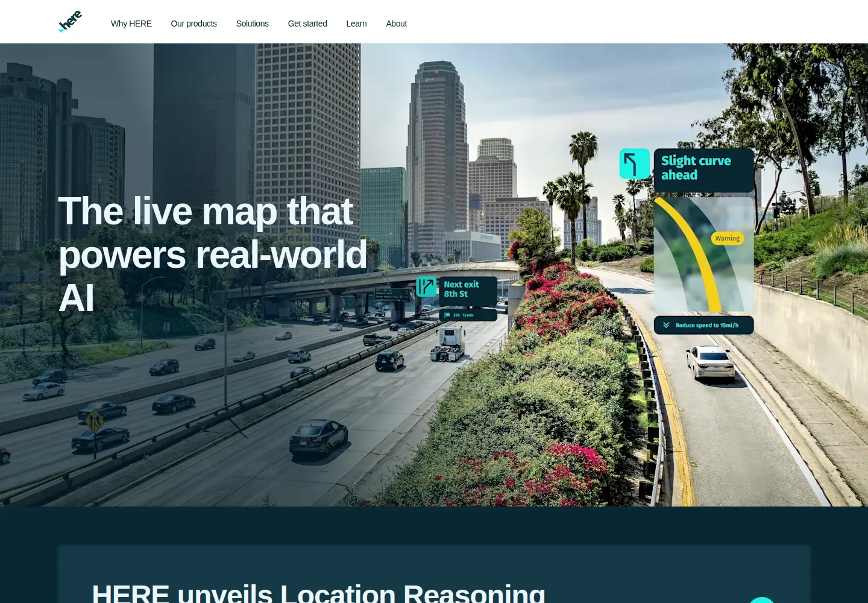The height and width of the screenshot is (603, 868).
Task: Click the "Next exit 8th St" text
Action: click(462, 289)
